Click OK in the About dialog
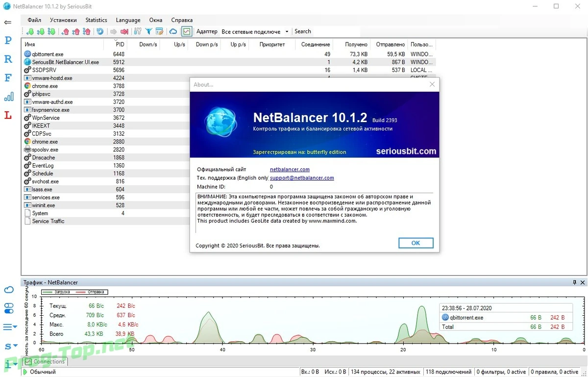 click(x=416, y=243)
